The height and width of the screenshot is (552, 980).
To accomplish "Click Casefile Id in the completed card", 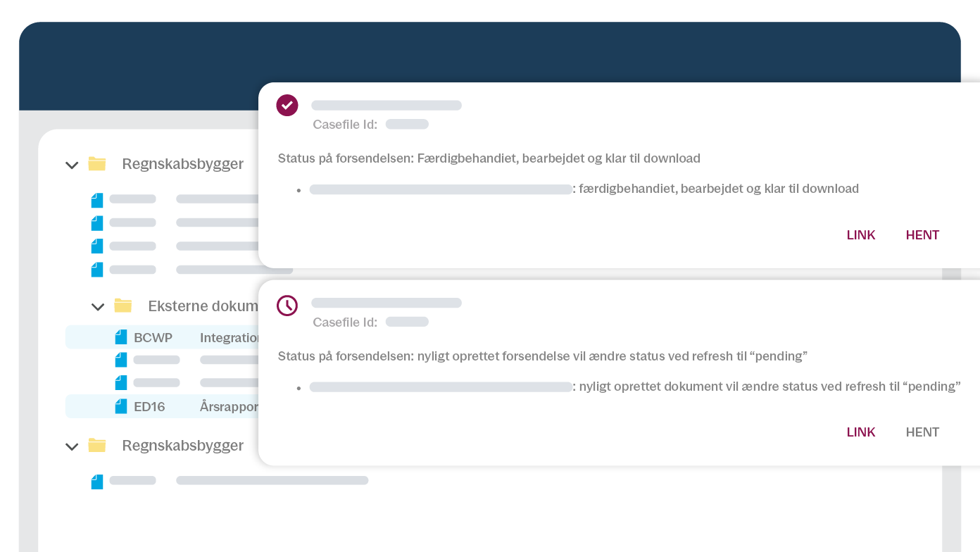I will pos(345,125).
